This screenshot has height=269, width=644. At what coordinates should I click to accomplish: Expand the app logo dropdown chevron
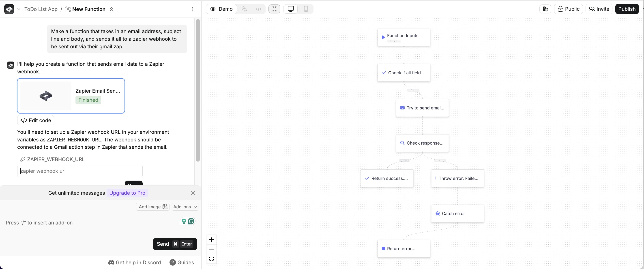(19, 9)
